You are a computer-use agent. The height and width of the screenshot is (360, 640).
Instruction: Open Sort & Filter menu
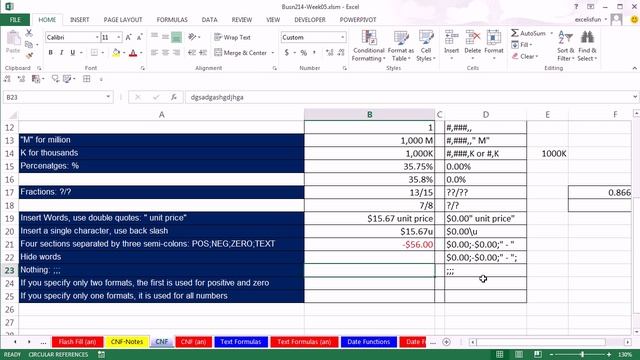point(565,46)
